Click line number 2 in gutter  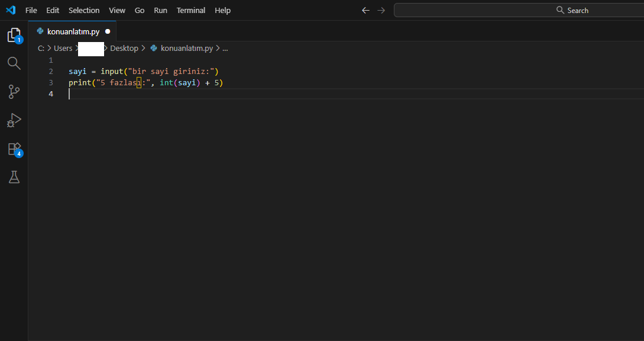pos(51,71)
